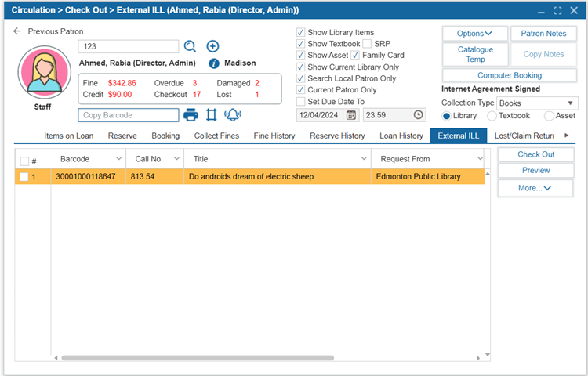The image size is (588, 376).
Task: Toggle the Show Textbook checkbox
Action: coord(301,44)
